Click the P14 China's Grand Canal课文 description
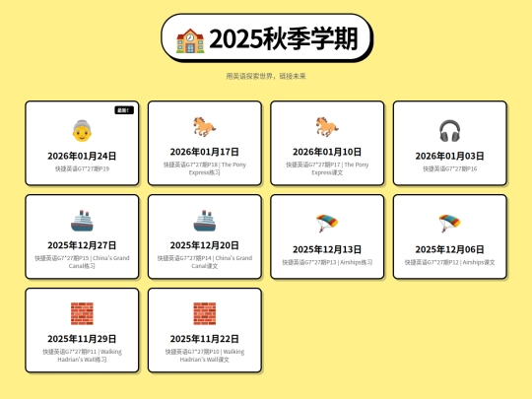 coord(205,262)
